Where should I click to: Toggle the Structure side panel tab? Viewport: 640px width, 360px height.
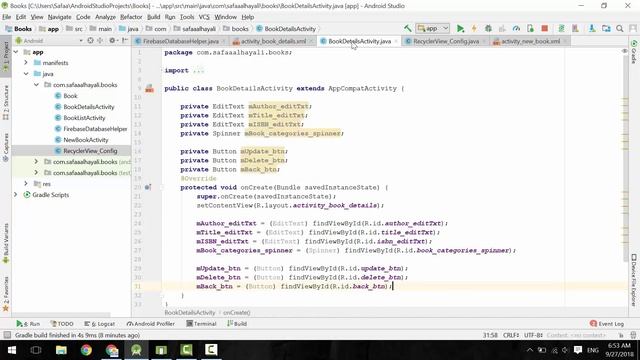tap(6, 102)
